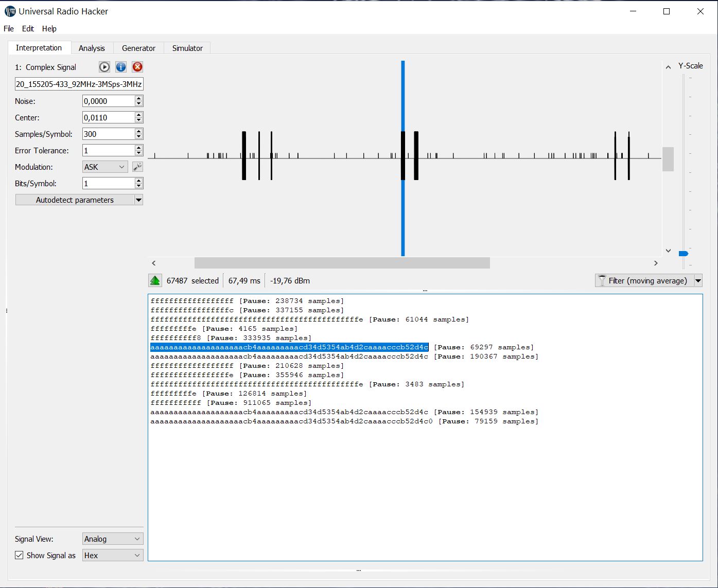Open the Signal View Analog dropdown
The image size is (718, 588).
[x=113, y=539]
